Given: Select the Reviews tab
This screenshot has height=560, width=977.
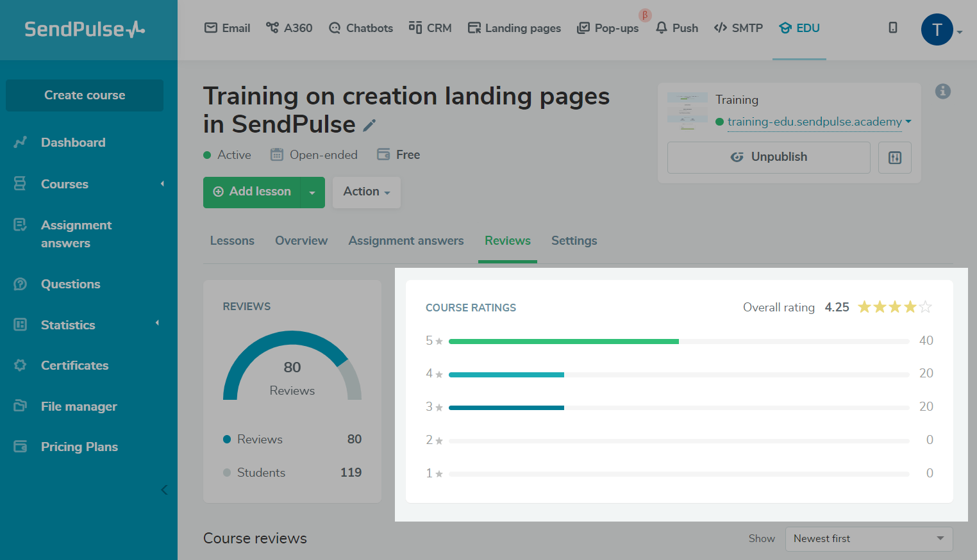Looking at the screenshot, I should pyautogui.click(x=508, y=241).
